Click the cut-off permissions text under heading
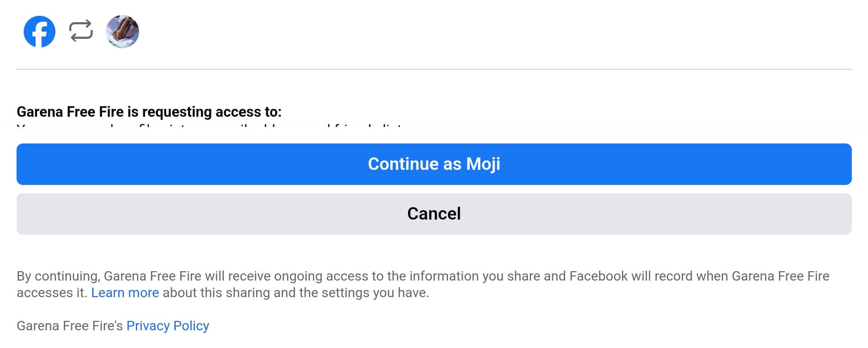The image size is (868, 348). [208, 125]
